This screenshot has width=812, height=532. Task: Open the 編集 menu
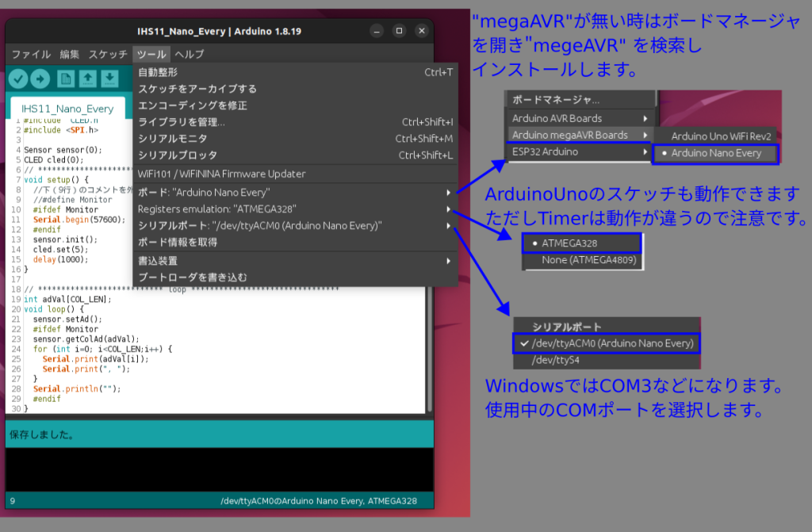pyautogui.click(x=70, y=55)
